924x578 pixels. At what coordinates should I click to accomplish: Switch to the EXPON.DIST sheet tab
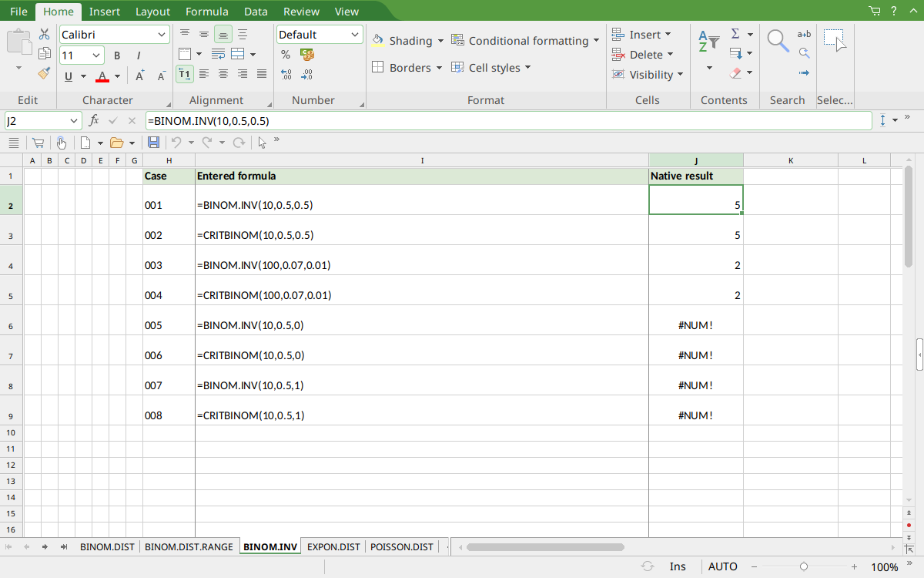pyautogui.click(x=333, y=547)
